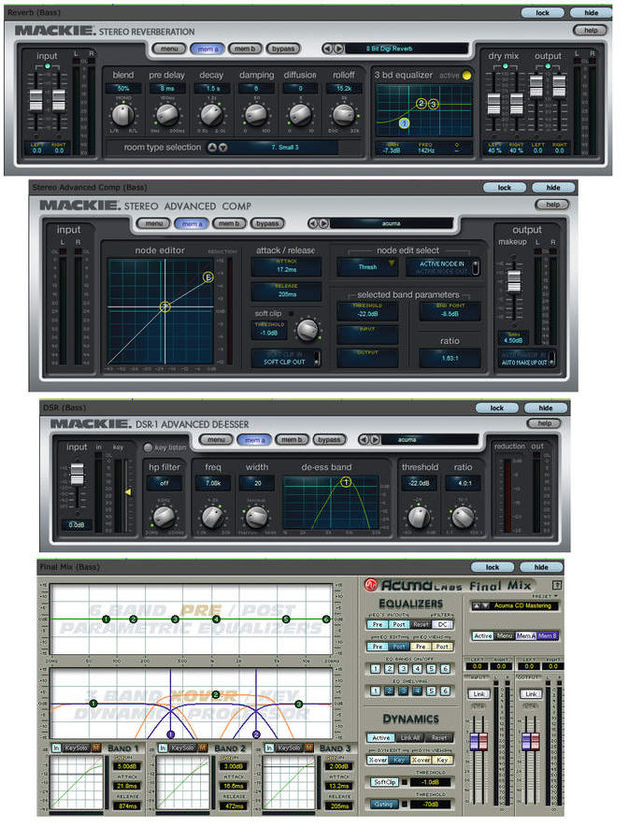Open the Final Mix preset dropdown arrow
Image resolution: width=629 pixels, height=840 pixels.
click(x=557, y=596)
